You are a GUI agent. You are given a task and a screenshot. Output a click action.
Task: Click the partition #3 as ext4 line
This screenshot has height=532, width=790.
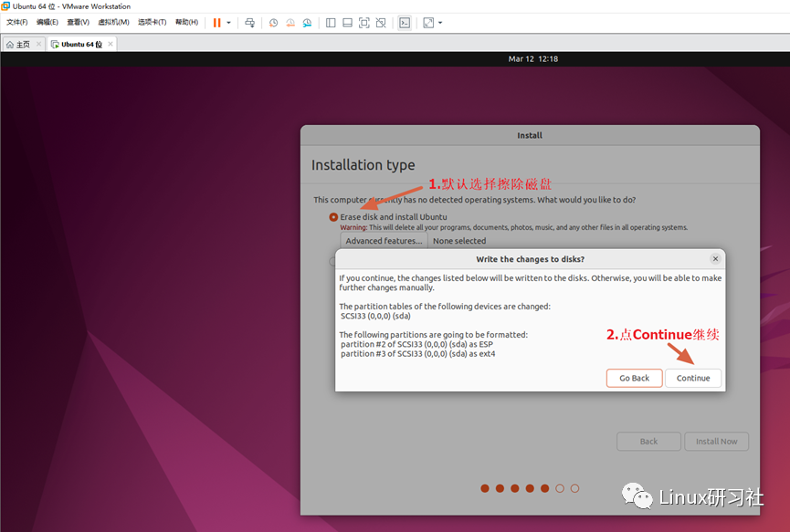417,354
